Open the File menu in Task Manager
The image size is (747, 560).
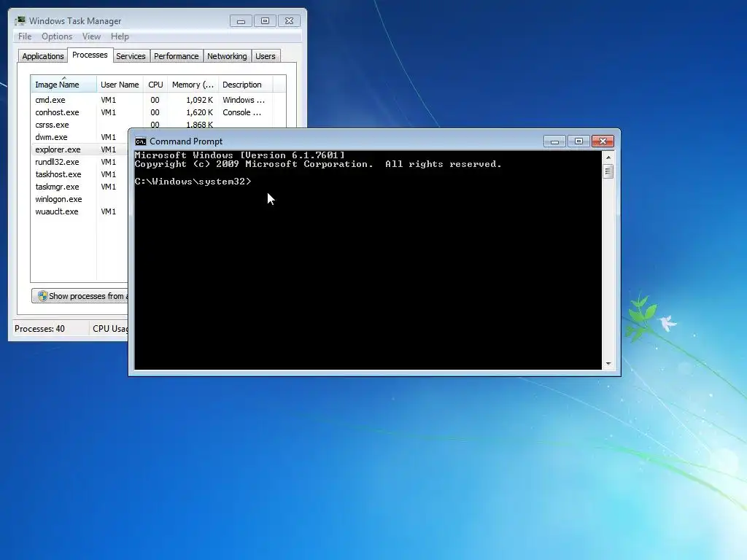[x=24, y=36]
